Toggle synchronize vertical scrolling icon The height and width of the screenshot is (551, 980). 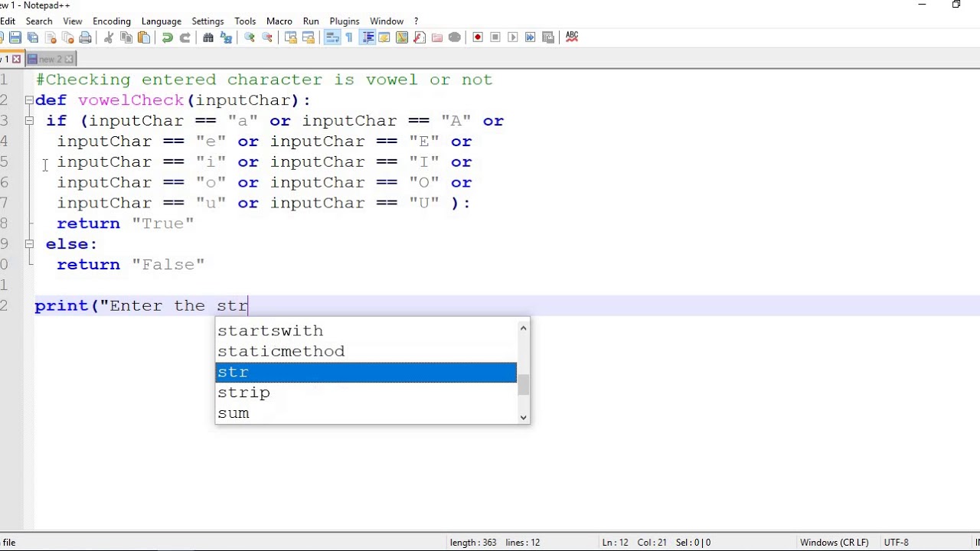tap(290, 37)
